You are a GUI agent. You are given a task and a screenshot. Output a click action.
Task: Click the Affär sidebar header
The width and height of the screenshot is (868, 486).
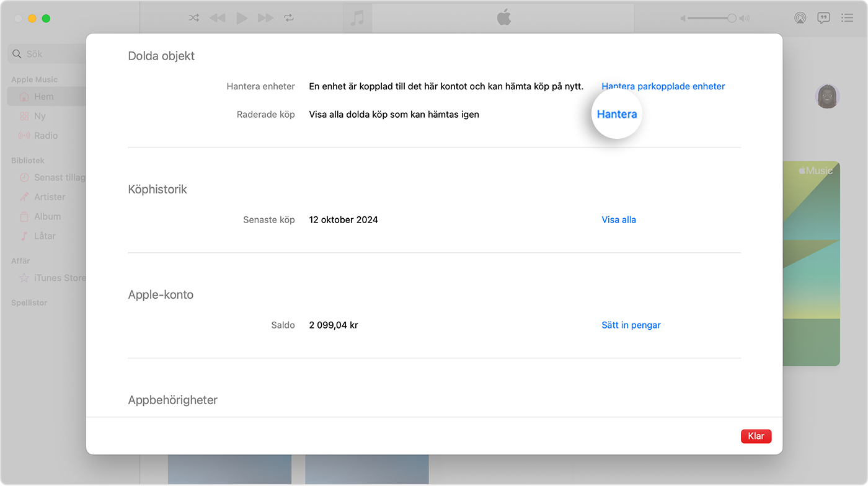pyautogui.click(x=20, y=260)
